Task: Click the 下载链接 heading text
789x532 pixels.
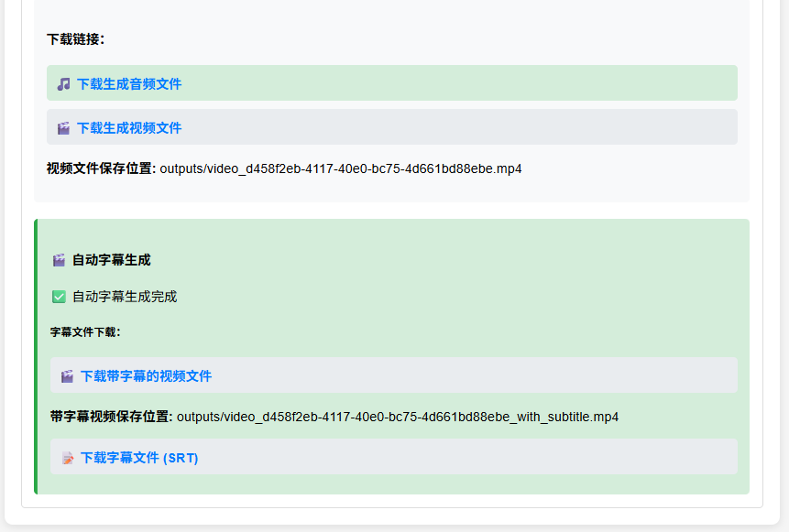Action: click(x=75, y=39)
